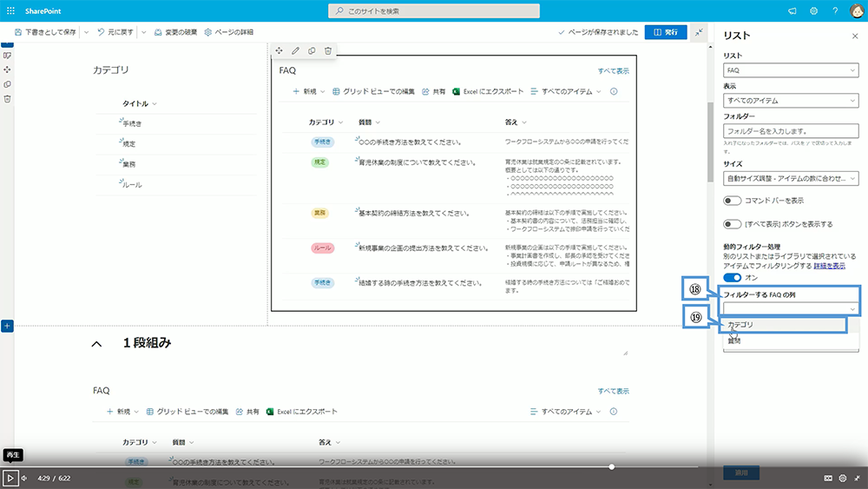Image resolution: width=868 pixels, height=489 pixels.
Task: Close the リスト properties pane
Action: (x=855, y=36)
